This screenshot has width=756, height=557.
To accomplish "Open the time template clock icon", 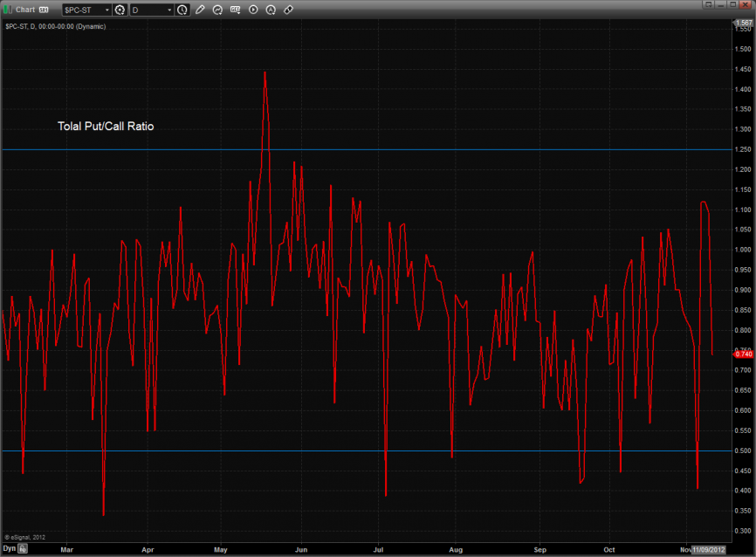I will tap(182, 10).
